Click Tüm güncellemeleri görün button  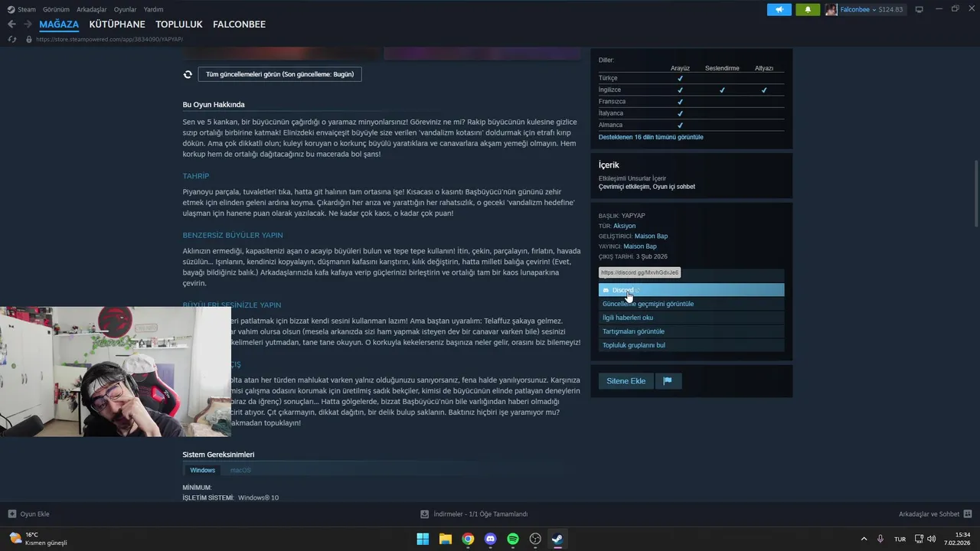[280, 74]
